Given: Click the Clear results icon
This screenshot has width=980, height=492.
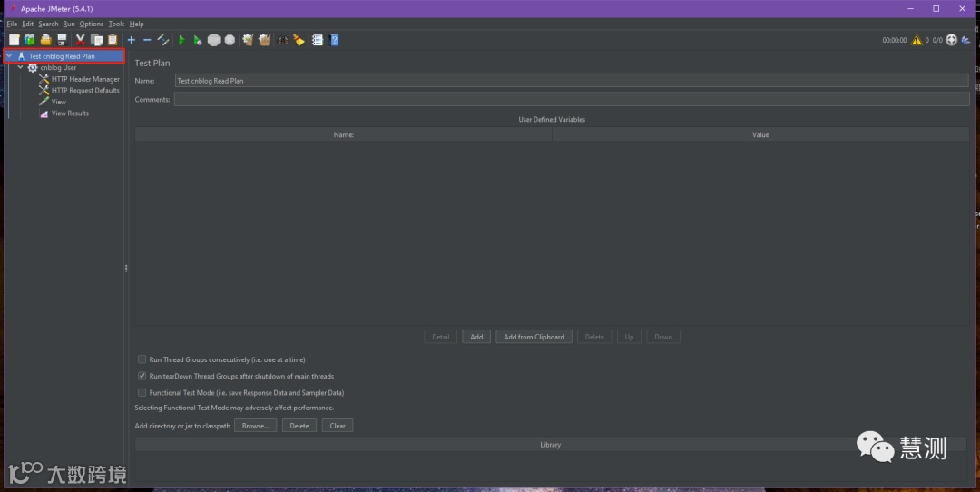Looking at the screenshot, I should click(248, 40).
